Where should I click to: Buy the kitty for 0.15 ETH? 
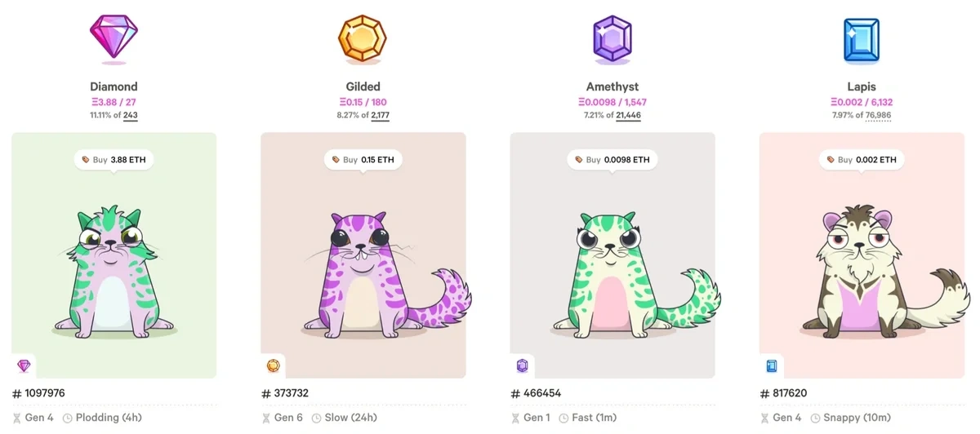pyautogui.click(x=363, y=160)
